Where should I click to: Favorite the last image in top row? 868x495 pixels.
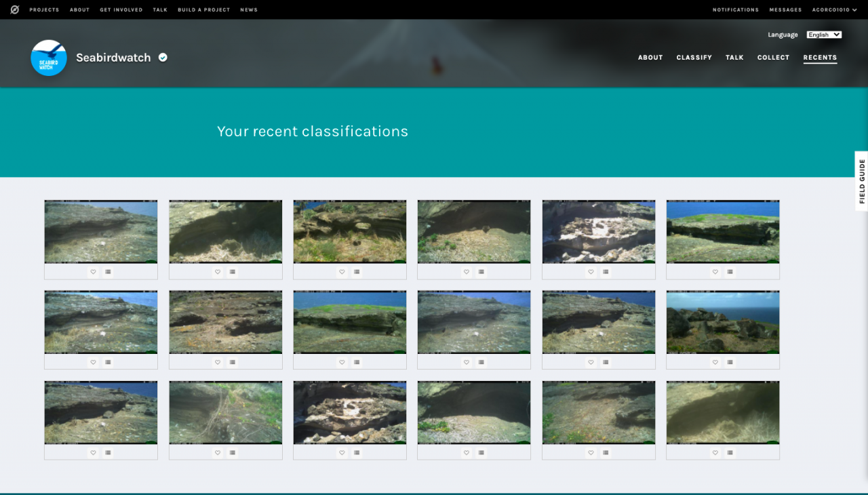(715, 272)
